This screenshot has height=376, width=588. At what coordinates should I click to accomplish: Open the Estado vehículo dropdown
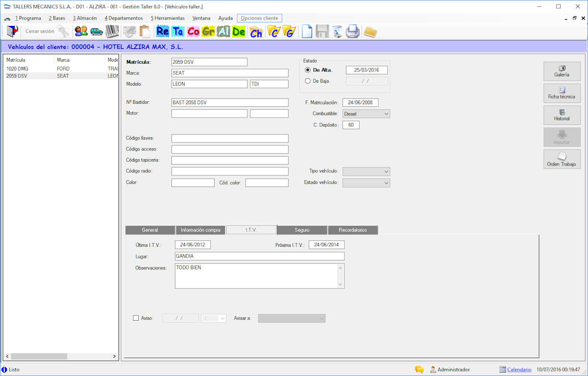click(x=367, y=183)
